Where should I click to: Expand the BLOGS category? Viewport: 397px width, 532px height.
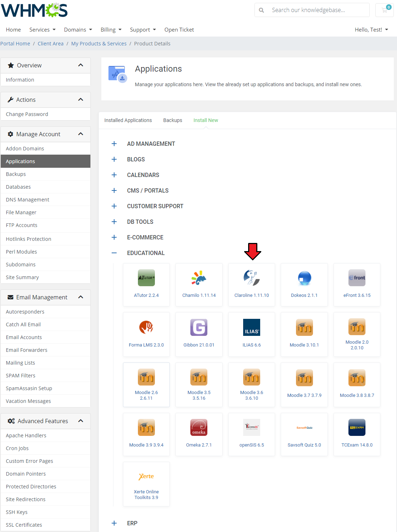[114, 159]
